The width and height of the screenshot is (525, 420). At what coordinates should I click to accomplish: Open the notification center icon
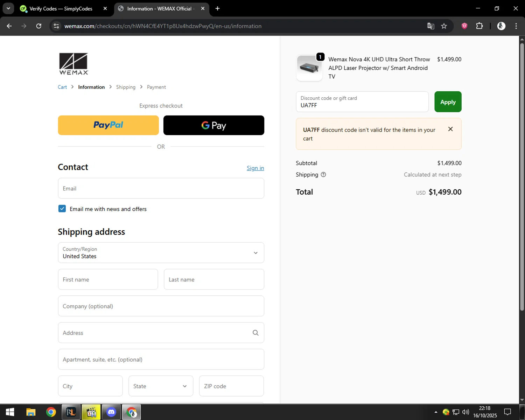pyautogui.click(x=507, y=412)
